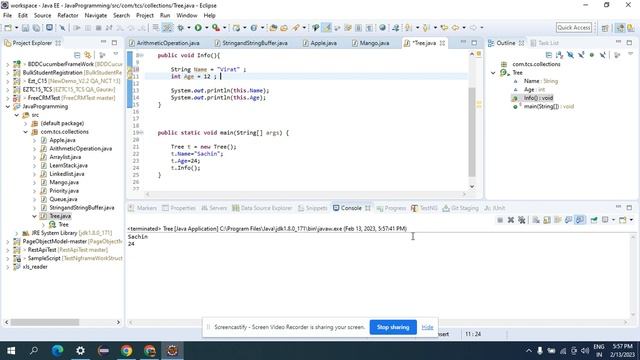
Task: Toggle Hide Local Types in Outline toolbar
Action: [x=603, y=55]
